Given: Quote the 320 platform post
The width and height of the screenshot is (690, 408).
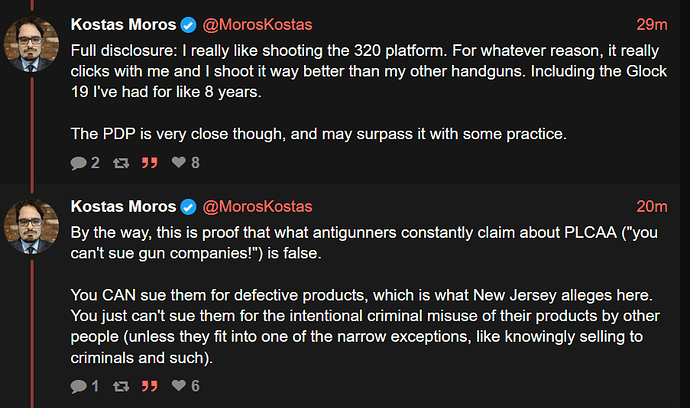Looking at the screenshot, I should coord(150,162).
